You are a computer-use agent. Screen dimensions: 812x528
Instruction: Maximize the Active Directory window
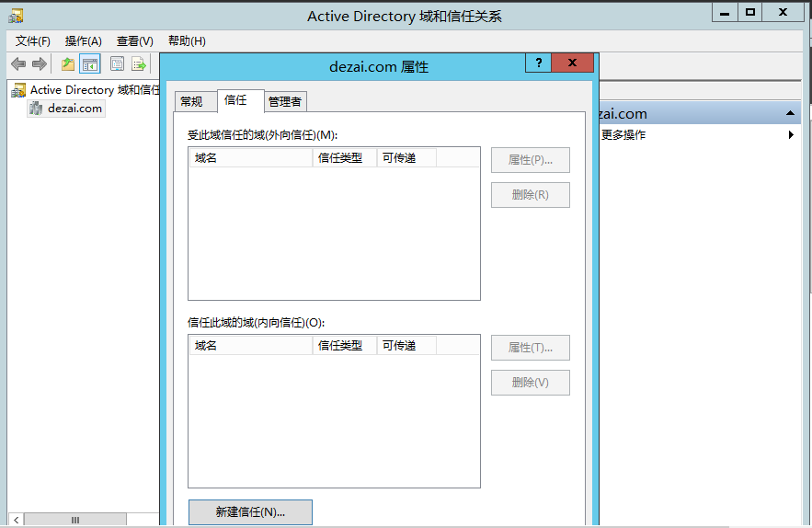pyautogui.click(x=749, y=13)
